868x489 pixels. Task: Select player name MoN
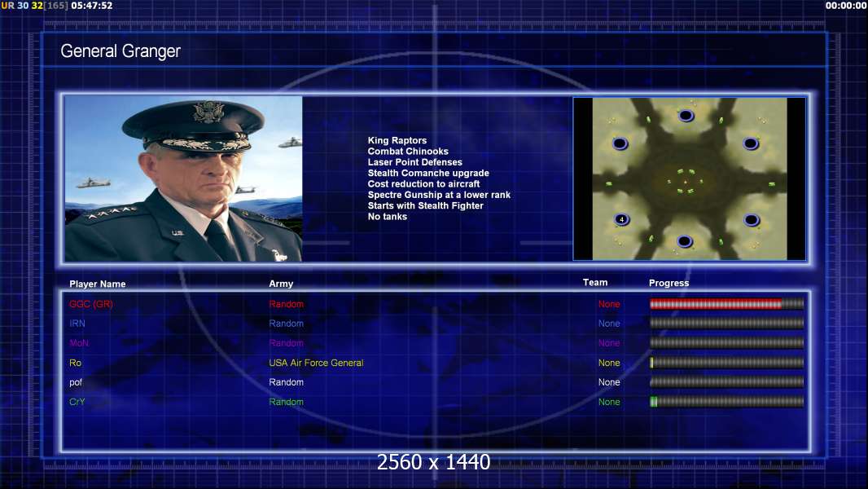click(79, 343)
